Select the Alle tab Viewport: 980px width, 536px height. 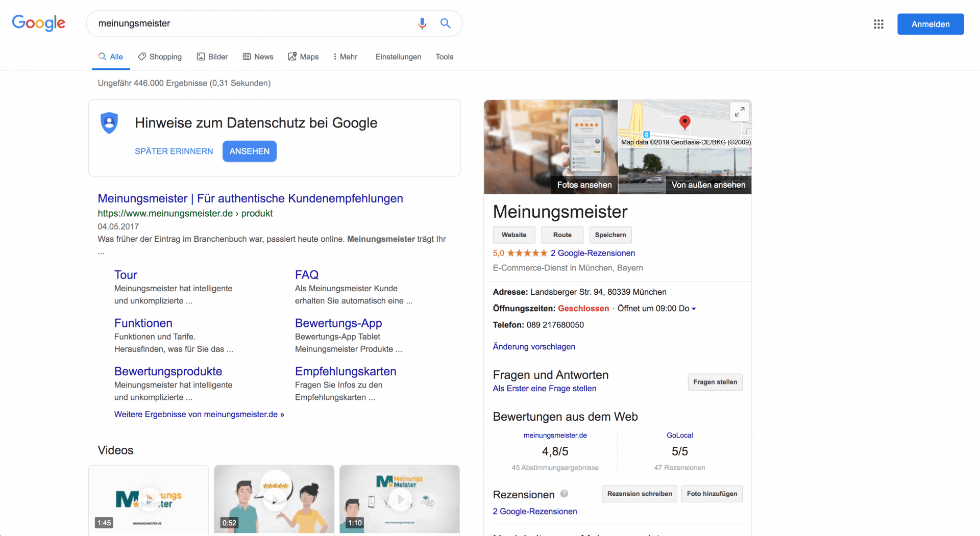point(111,57)
